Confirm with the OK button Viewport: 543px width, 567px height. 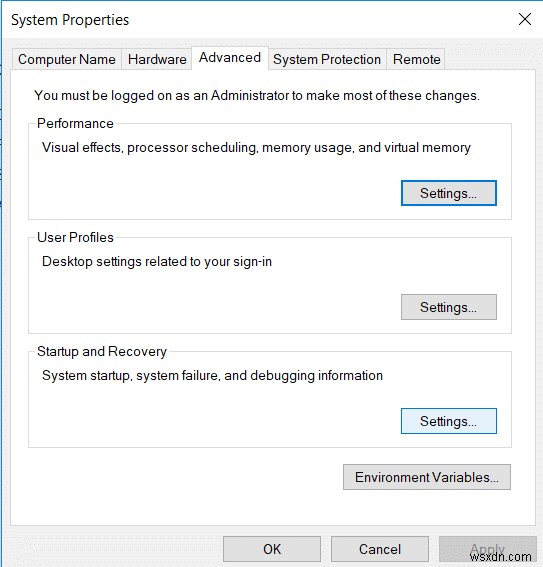coord(272,549)
